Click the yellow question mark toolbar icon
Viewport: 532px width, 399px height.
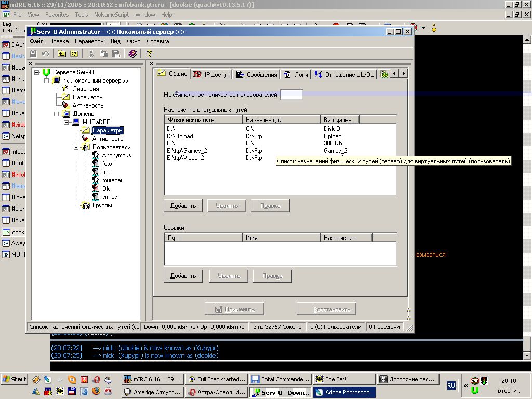(149, 54)
